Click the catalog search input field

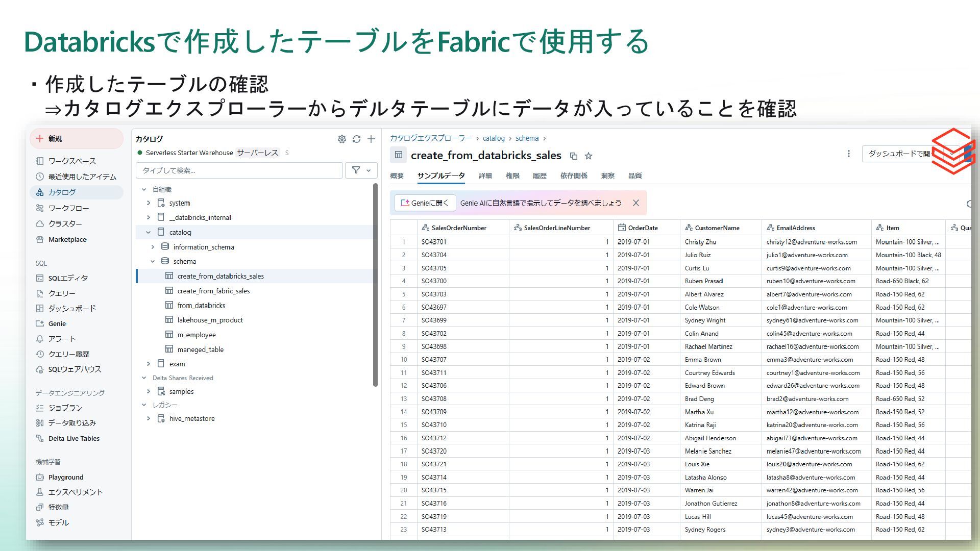(x=239, y=170)
